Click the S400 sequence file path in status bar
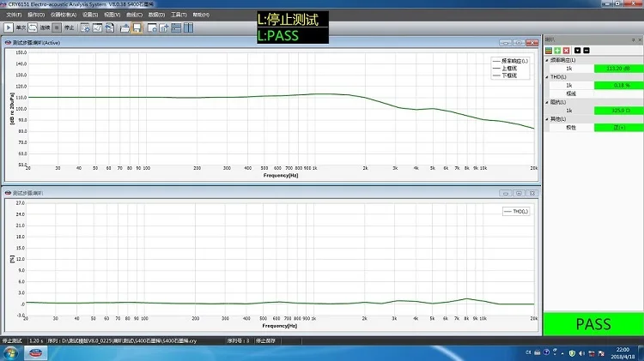Viewport: 644px width, 361px height. click(x=122, y=340)
